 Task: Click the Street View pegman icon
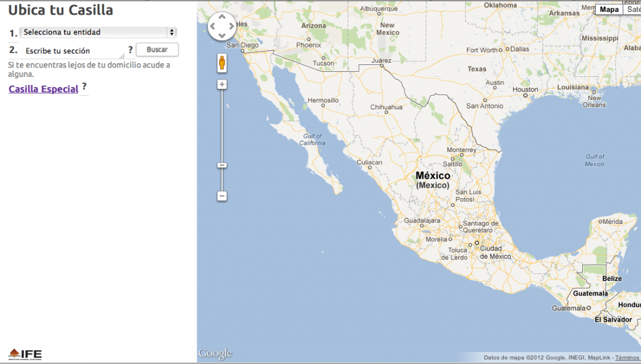pos(222,63)
